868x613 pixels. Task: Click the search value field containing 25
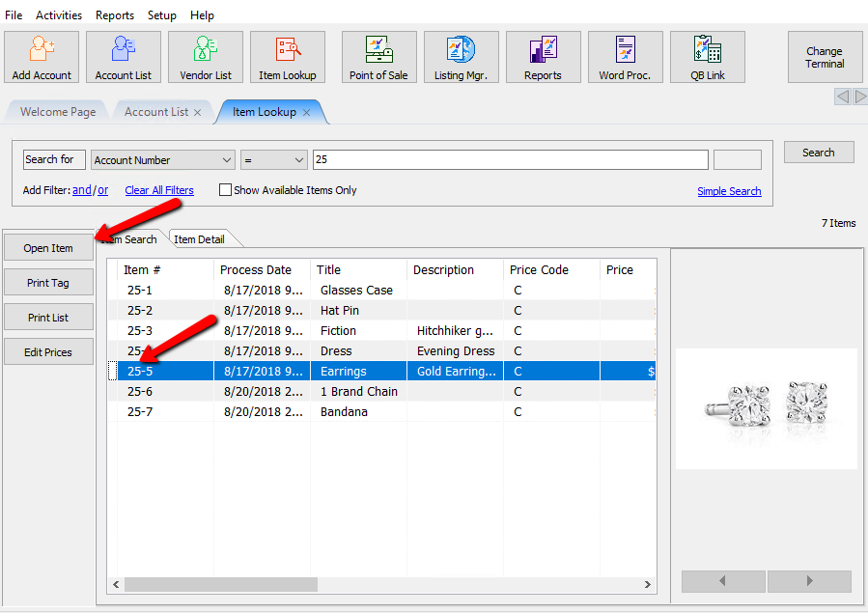pyautogui.click(x=511, y=160)
